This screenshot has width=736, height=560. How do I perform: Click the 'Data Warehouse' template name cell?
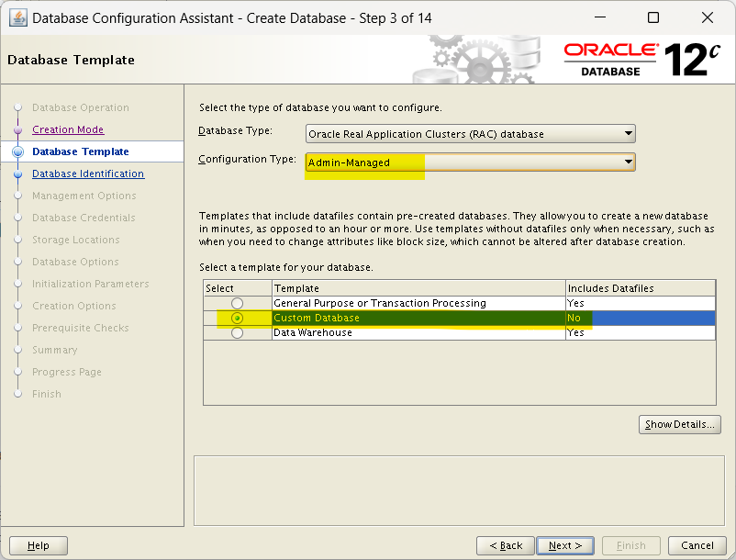[x=418, y=333]
